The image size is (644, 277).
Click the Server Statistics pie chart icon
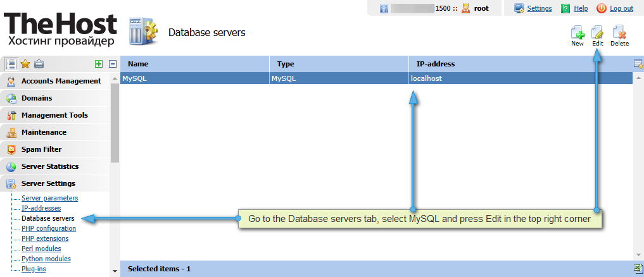[x=11, y=166]
